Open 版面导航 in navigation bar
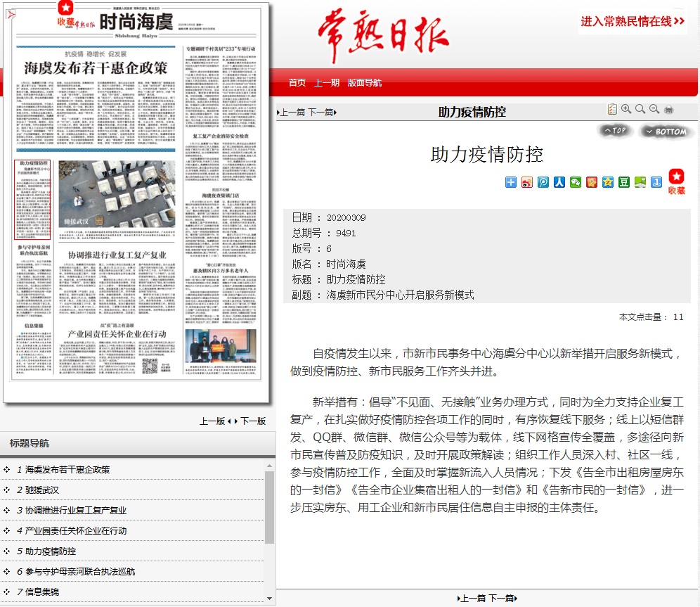Viewport: 700px width, 607px height. 364,82
